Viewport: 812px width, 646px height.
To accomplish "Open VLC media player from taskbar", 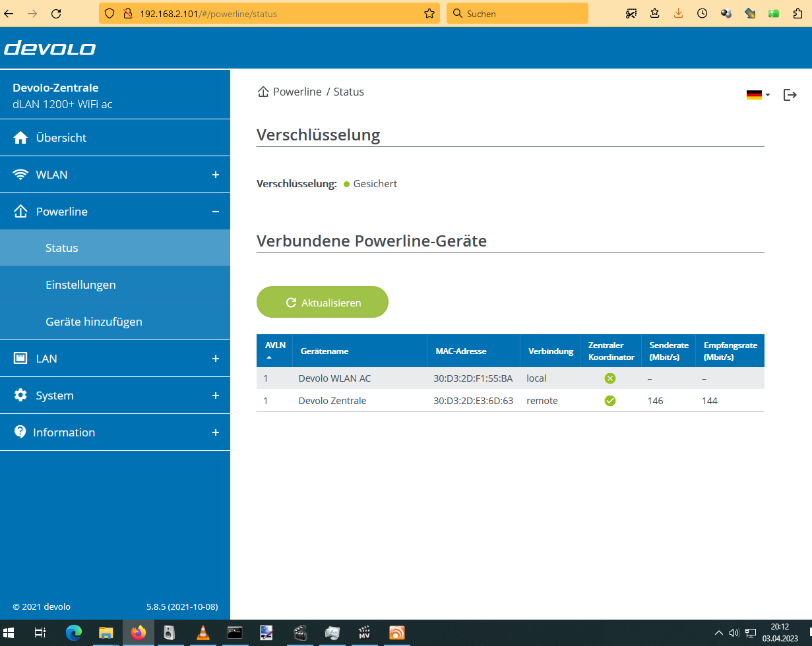I will click(203, 633).
